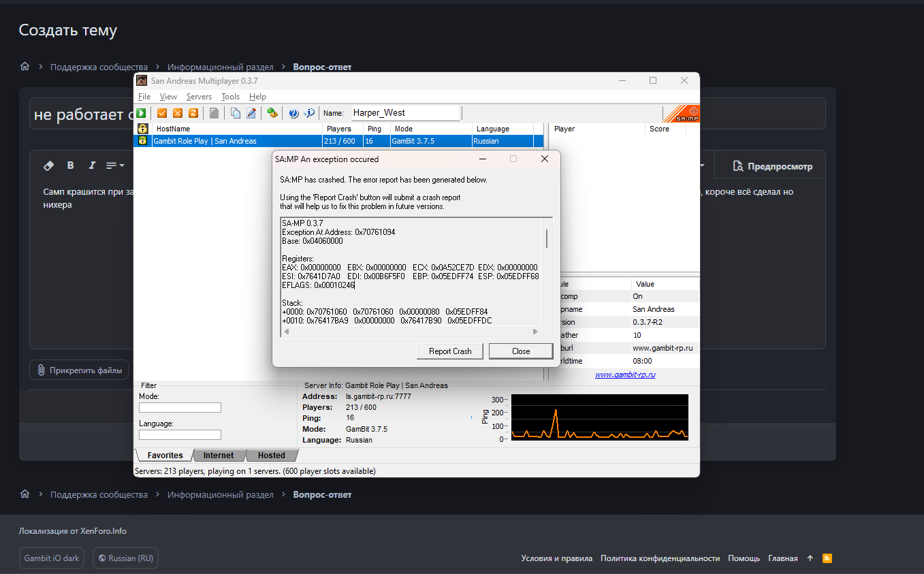Image resolution: width=924 pixels, height=574 pixels.
Task: Open the SA-MP Settings gear icon
Action: [272, 113]
